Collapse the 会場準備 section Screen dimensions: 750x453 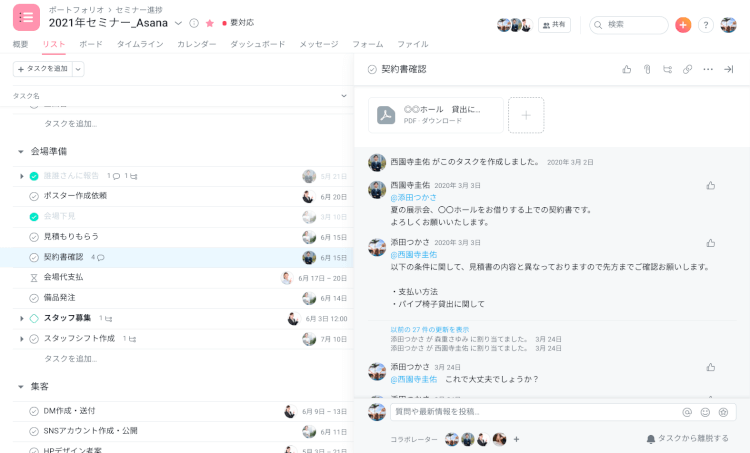click(21, 152)
